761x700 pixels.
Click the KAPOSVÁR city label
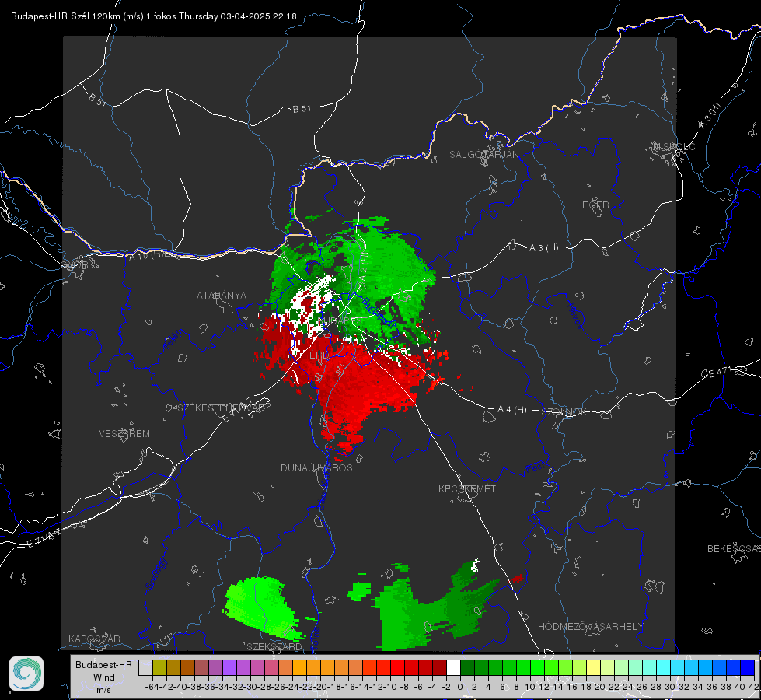tap(94, 639)
